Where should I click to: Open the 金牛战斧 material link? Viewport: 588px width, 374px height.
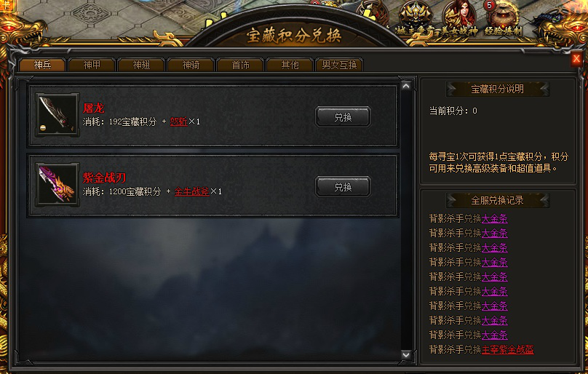(x=191, y=191)
